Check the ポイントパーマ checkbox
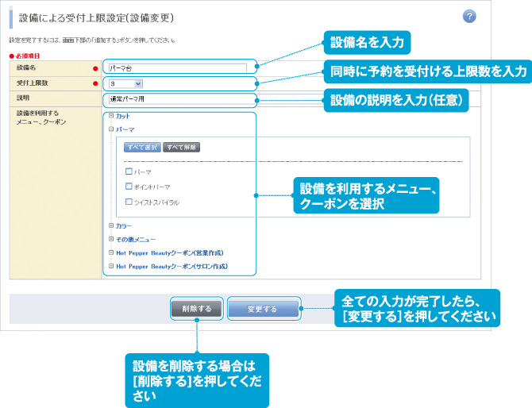Viewport: 532px width, 408px height. (129, 187)
